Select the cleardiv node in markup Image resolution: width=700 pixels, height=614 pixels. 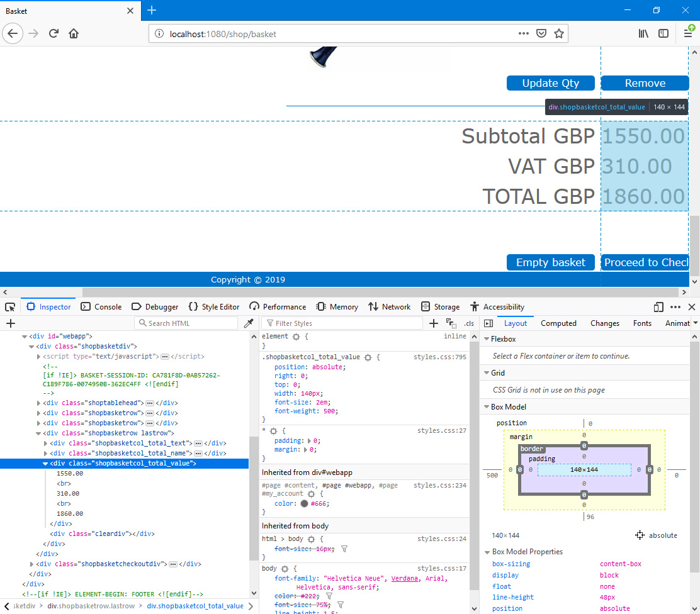click(x=102, y=533)
